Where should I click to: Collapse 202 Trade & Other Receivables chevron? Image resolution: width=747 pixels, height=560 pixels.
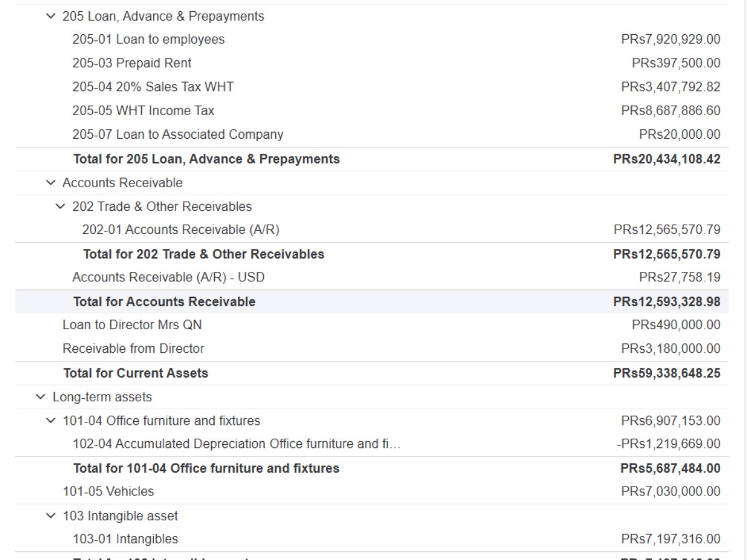pyautogui.click(x=60, y=207)
